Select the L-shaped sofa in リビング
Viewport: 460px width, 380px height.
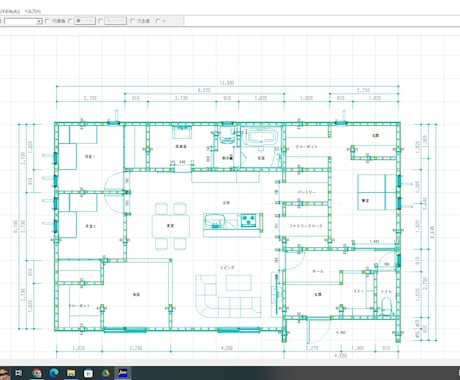(x=227, y=297)
